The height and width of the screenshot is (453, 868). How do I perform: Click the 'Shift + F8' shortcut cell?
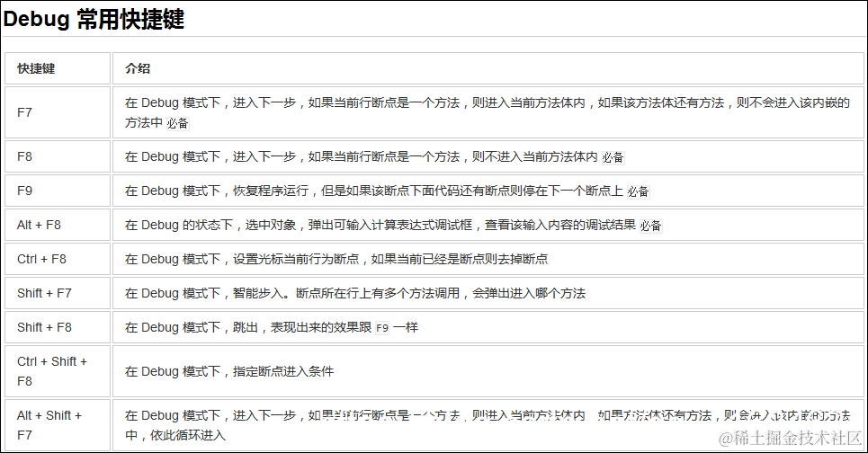tap(58, 327)
